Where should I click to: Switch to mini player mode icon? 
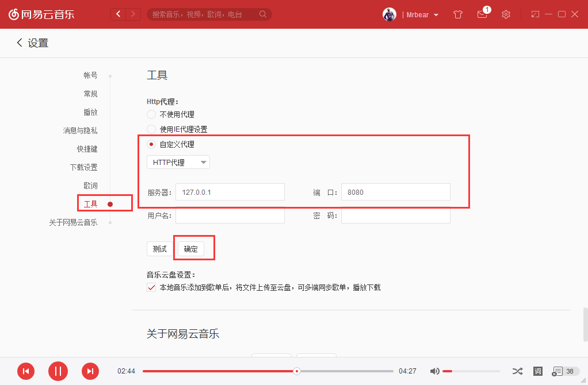pyautogui.click(x=535, y=14)
